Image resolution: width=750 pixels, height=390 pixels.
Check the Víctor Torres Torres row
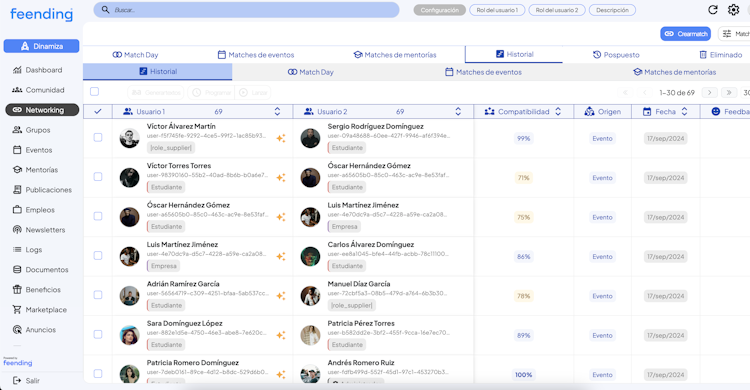[x=98, y=177]
